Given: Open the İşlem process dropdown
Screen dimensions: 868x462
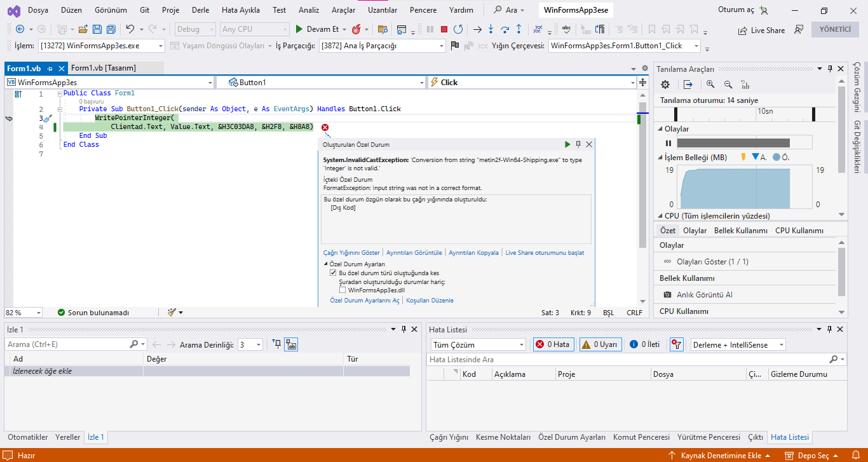Looking at the screenshot, I should click(x=159, y=46).
